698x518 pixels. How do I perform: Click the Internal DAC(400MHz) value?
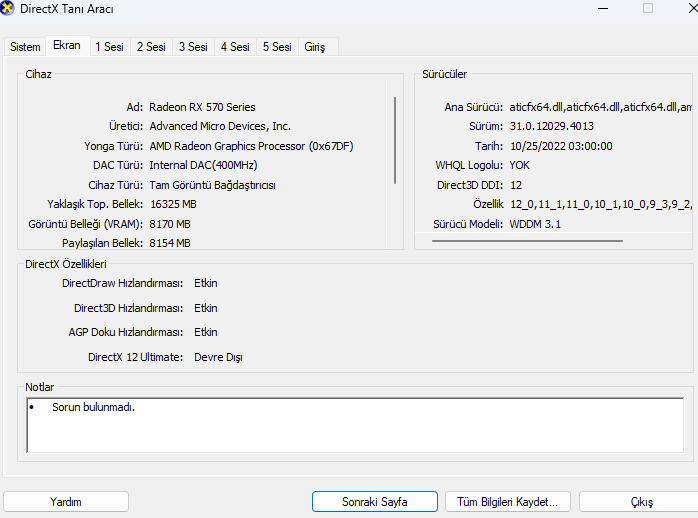tap(203, 165)
